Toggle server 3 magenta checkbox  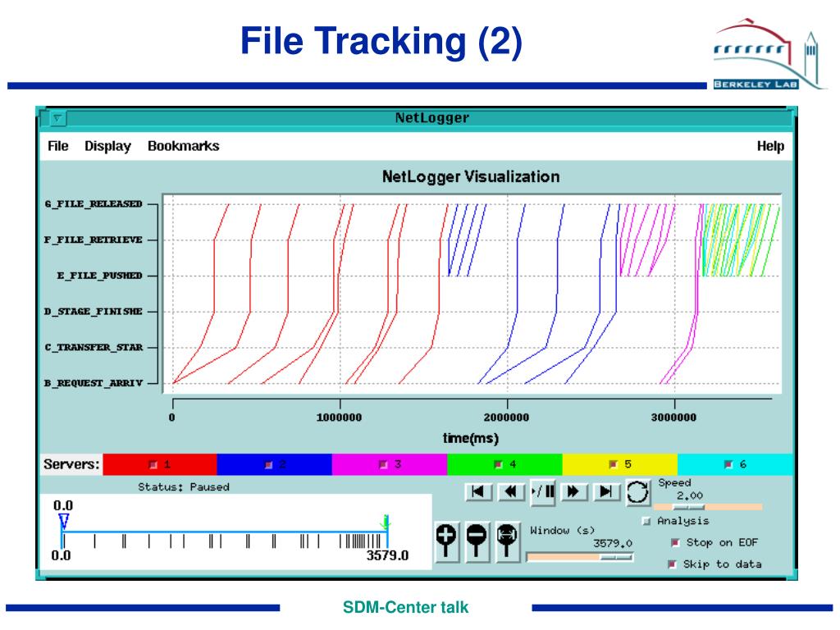tap(383, 464)
